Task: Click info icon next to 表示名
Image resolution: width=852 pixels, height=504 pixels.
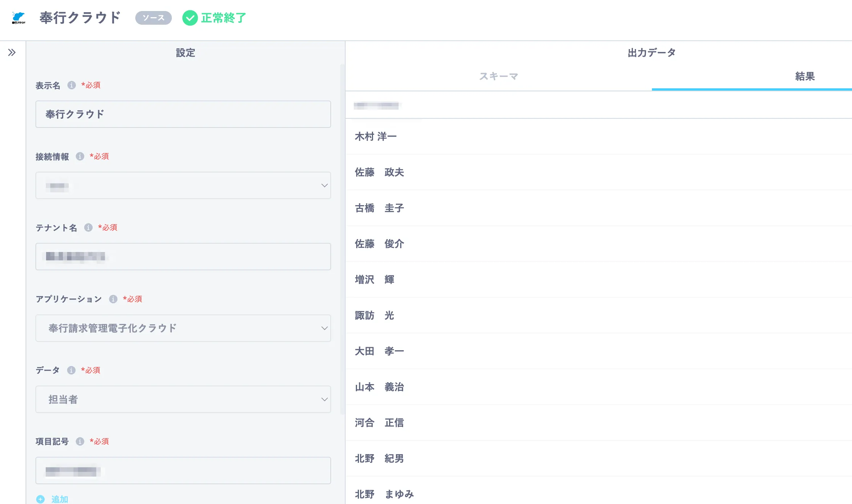Action: point(72,85)
